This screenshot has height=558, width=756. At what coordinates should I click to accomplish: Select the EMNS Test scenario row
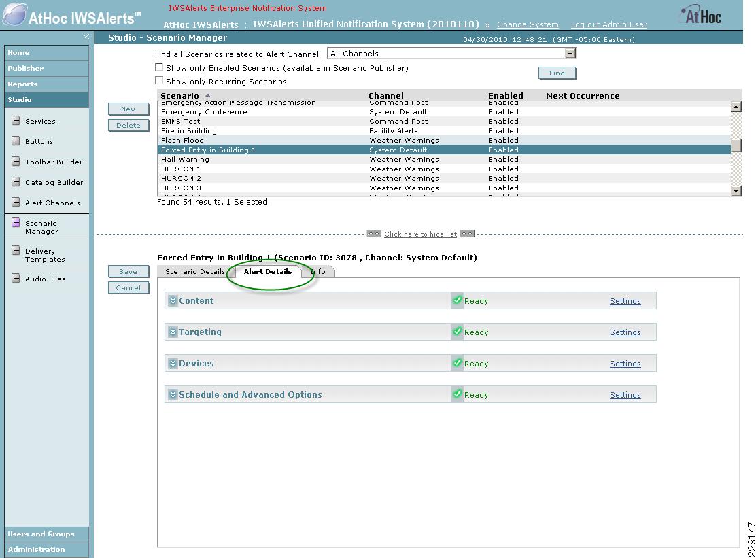pyautogui.click(x=444, y=122)
